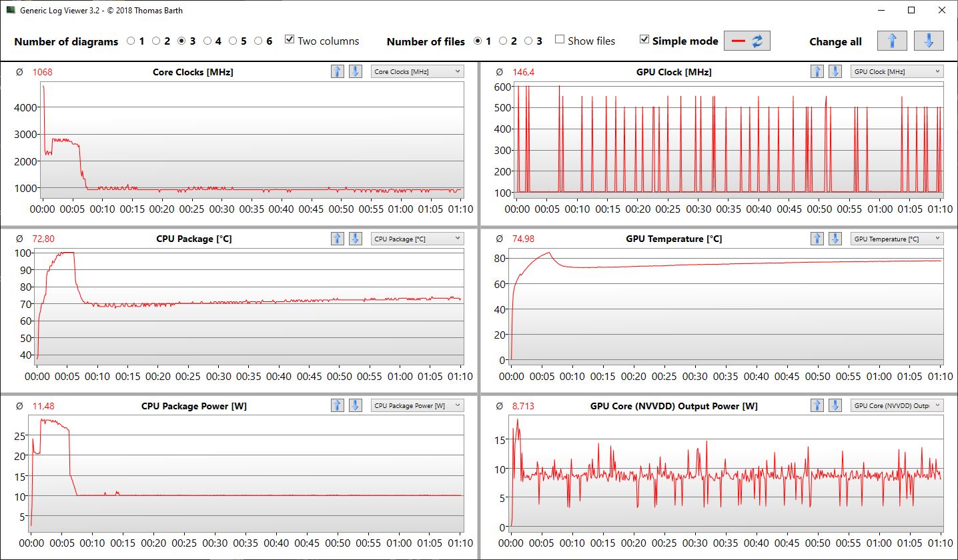Screen dimensions: 958x560
Task: Click the down arrow in Core Clocks panel
Action: click(356, 71)
